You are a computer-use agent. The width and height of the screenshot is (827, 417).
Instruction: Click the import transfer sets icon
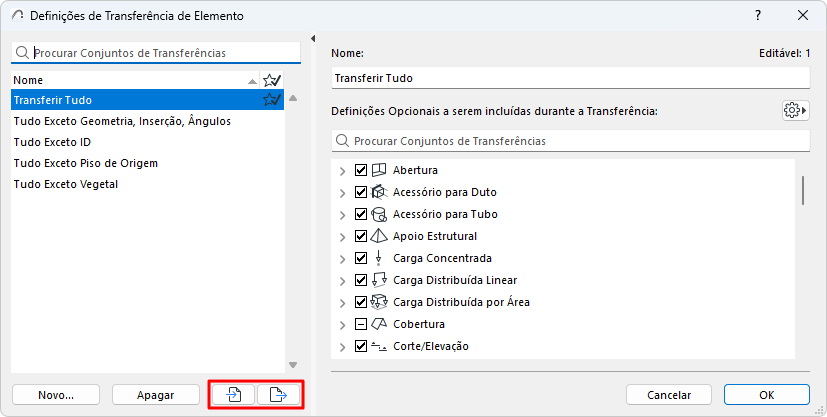coord(233,395)
